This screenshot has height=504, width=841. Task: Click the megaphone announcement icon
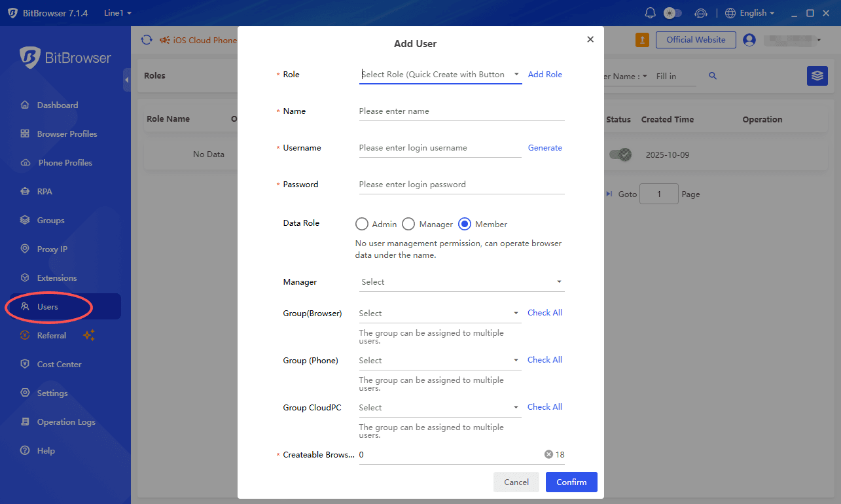point(165,40)
